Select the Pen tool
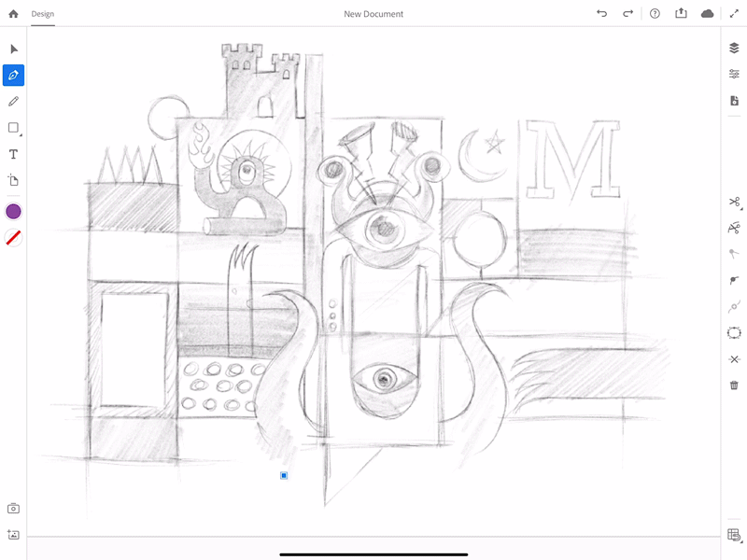The width and height of the screenshot is (747, 560). pyautogui.click(x=13, y=75)
